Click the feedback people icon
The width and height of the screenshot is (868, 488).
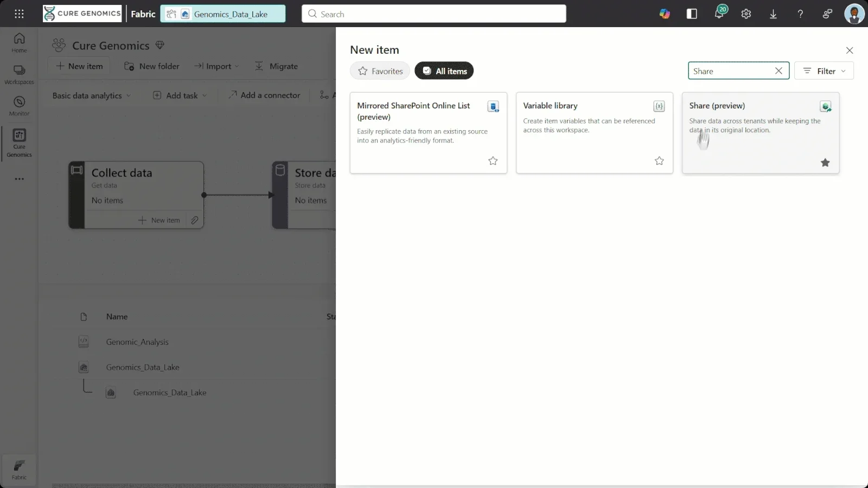click(x=827, y=14)
